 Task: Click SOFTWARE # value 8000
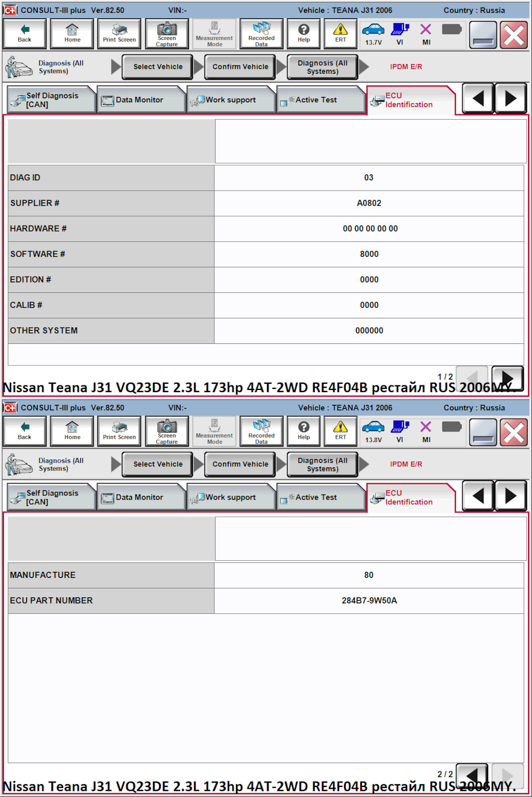tap(369, 254)
